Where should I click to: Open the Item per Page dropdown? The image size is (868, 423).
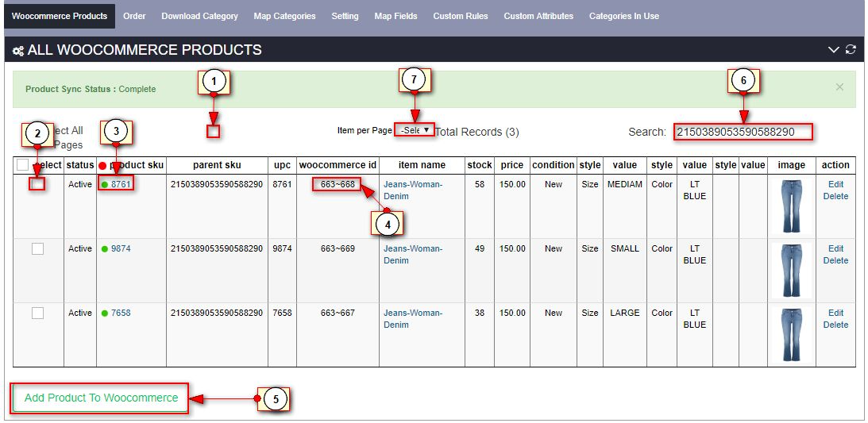[x=414, y=130]
